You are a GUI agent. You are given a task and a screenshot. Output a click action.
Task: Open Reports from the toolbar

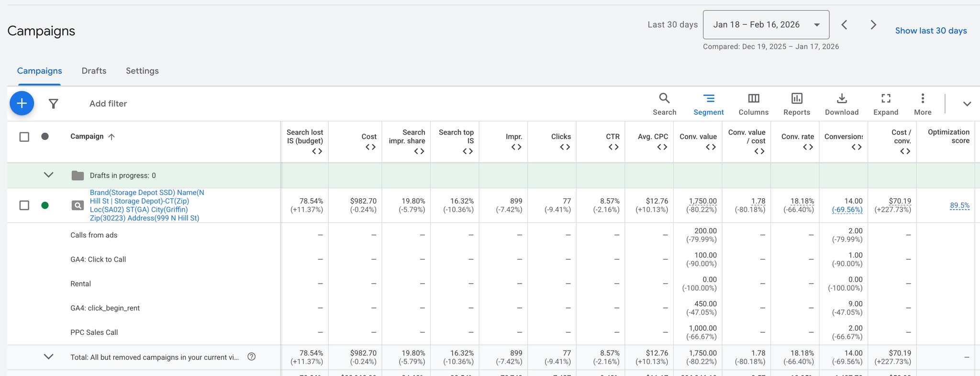tap(796, 104)
